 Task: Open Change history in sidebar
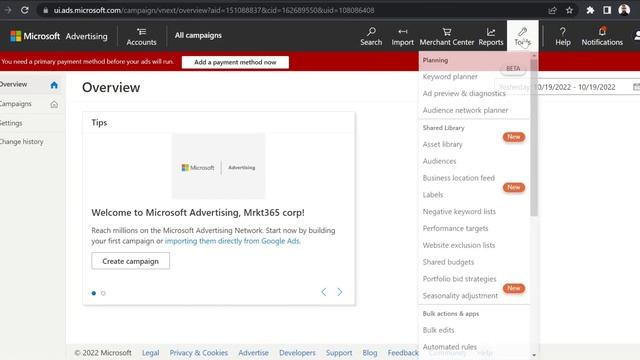tap(21, 142)
